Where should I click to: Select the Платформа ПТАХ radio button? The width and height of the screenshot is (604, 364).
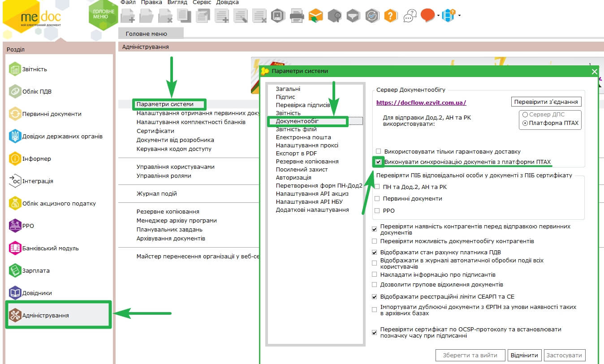coord(525,123)
